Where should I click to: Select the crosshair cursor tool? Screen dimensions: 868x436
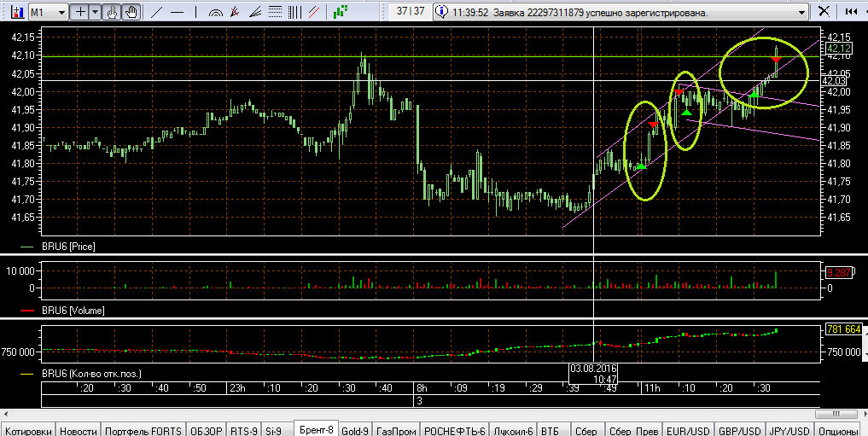81,12
